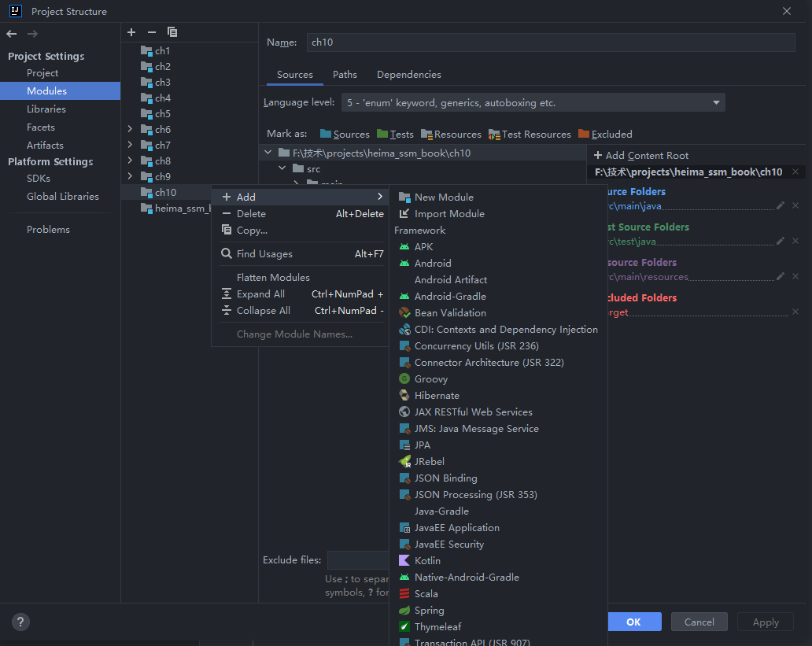The height and width of the screenshot is (646, 812).
Task: Select Groovy framework
Action: [498, 378]
